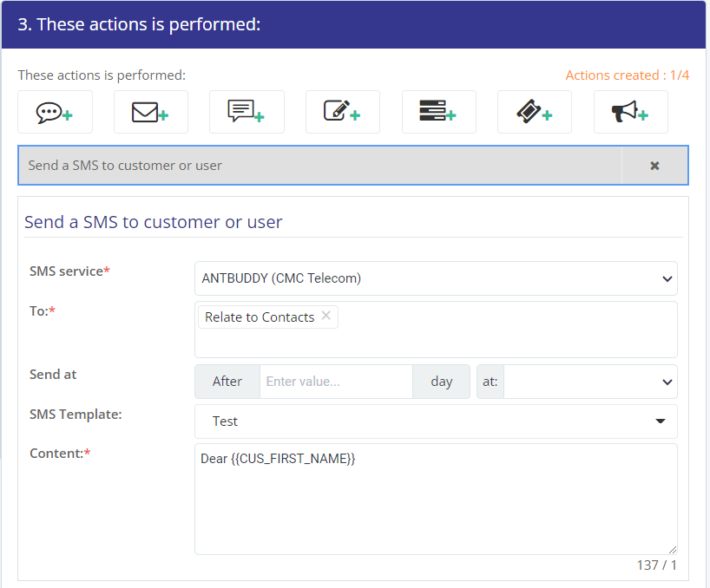710x588 pixels.
Task: Click the 'SMS Template:' field label
Action: pos(76,415)
